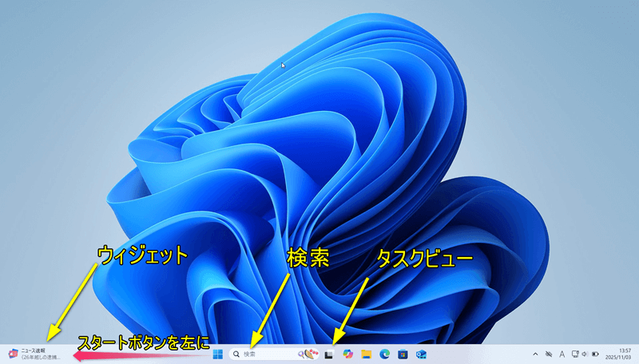The width and height of the screenshot is (639, 364).
Task: Open the Widgets board icon
Action: pyautogui.click(x=12, y=354)
